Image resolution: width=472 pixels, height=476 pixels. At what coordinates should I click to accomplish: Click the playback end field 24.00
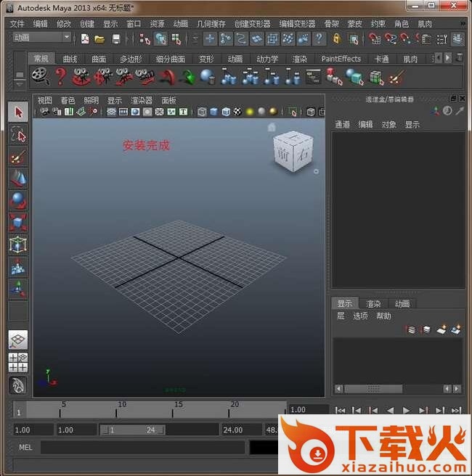click(x=241, y=430)
